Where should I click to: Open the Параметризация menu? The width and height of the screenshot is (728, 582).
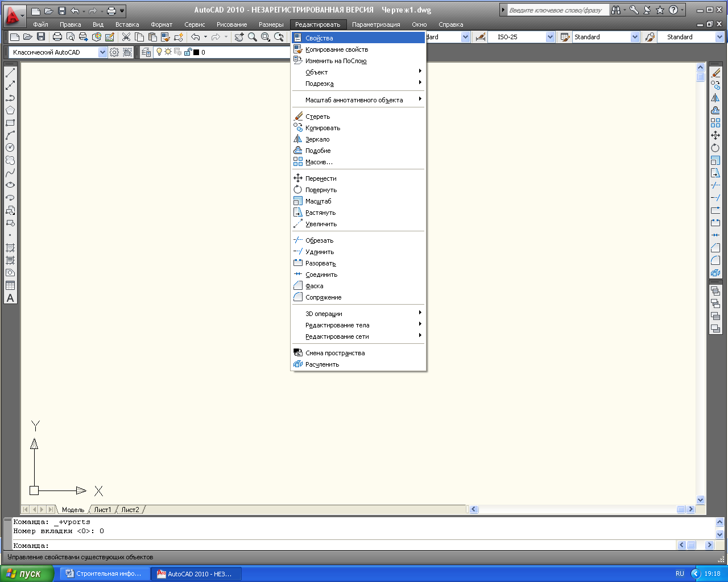[376, 24]
